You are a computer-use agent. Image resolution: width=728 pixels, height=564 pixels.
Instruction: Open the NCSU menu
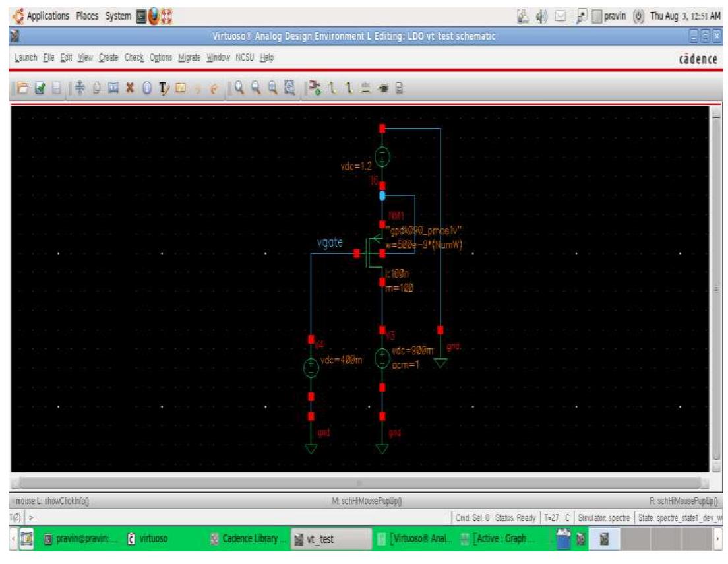tap(245, 57)
